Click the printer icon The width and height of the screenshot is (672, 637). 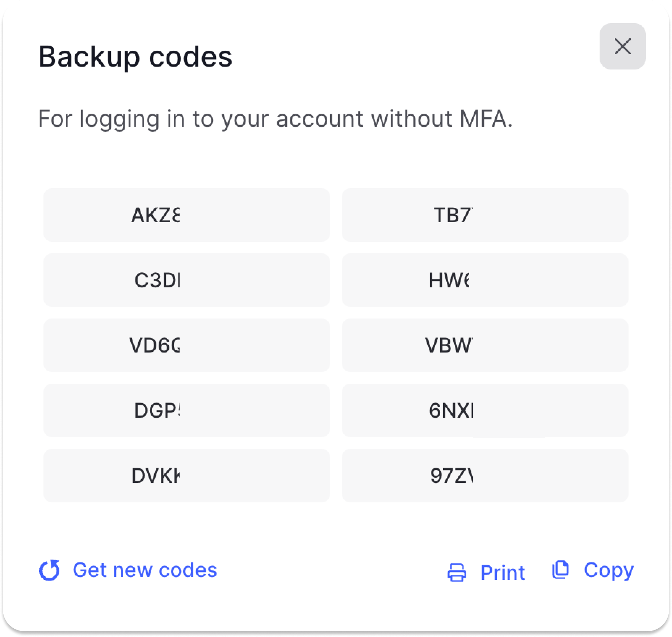[x=457, y=572]
